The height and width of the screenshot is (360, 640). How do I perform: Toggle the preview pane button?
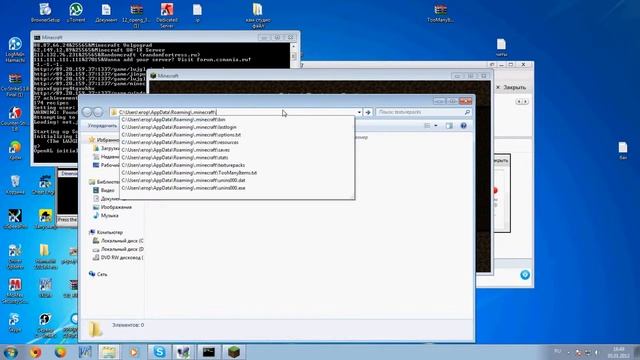[449, 126]
